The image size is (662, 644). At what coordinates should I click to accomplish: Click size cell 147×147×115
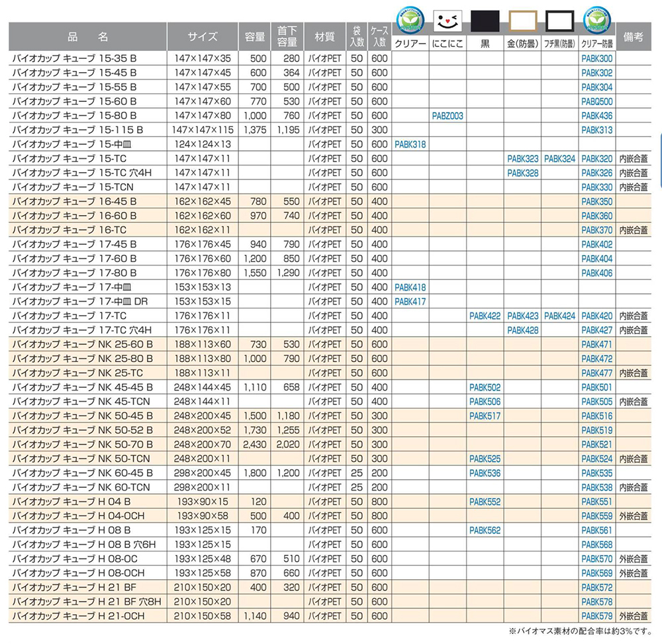pyautogui.click(x=203, y=130)
